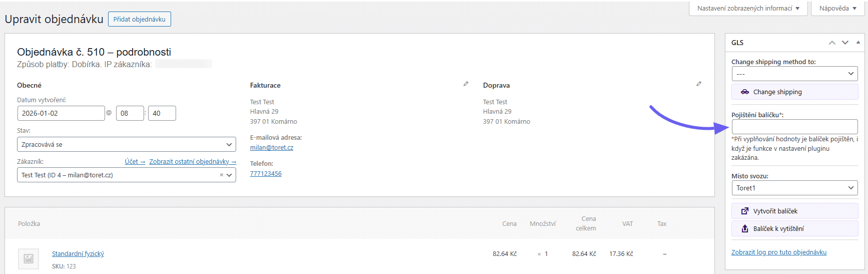Clear selected customer with x icon
The width and height of the screenshot is (868, 274).
tap(221, 175)
